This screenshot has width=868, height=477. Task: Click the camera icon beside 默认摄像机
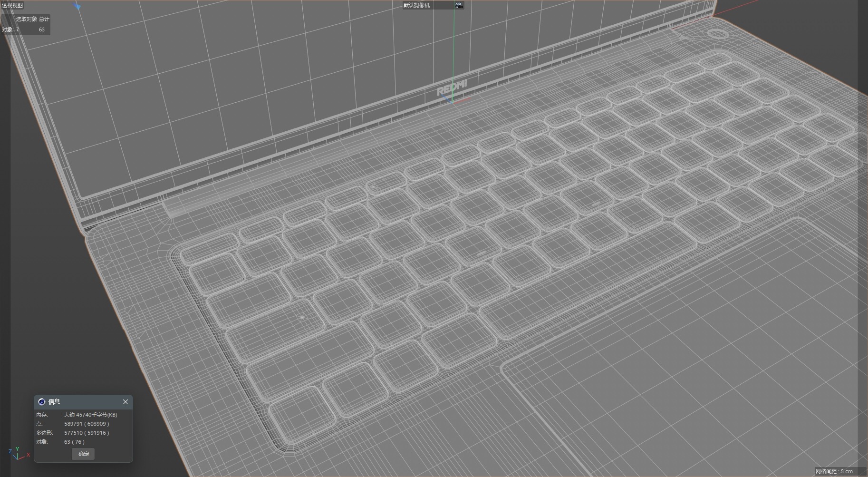[459, 5]
